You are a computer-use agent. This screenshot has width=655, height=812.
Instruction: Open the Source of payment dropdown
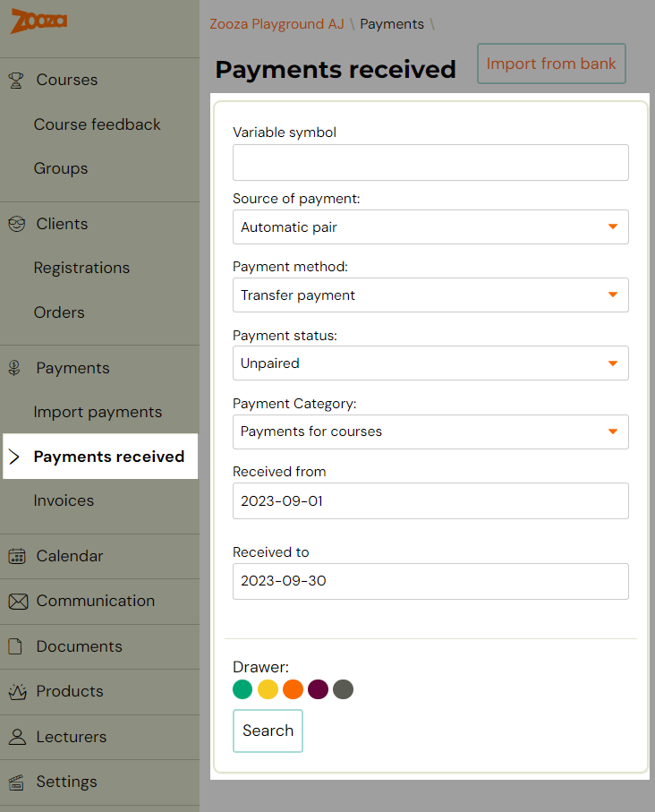pos(430,227)
